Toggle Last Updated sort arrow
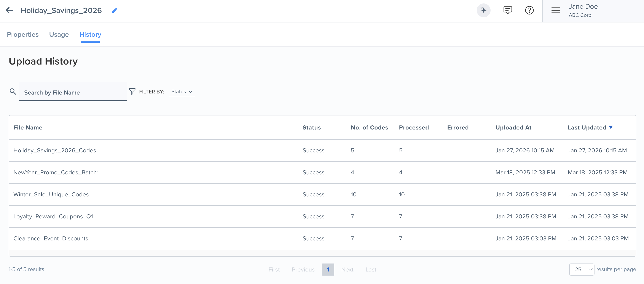 (611, 127)
